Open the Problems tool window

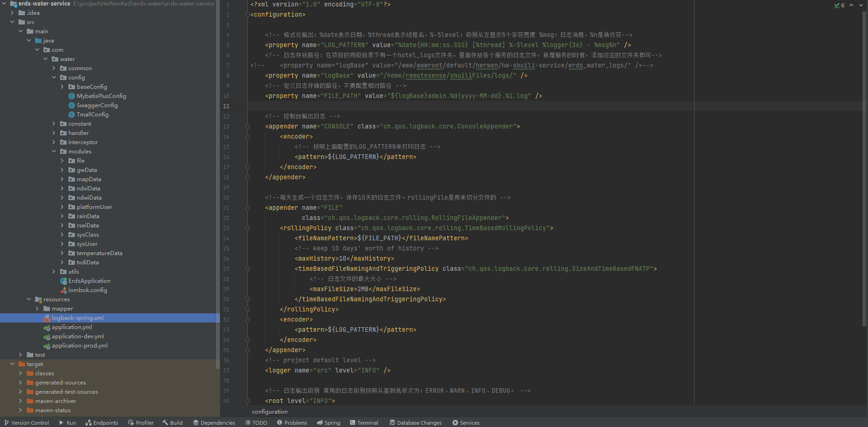coord(292,422)
